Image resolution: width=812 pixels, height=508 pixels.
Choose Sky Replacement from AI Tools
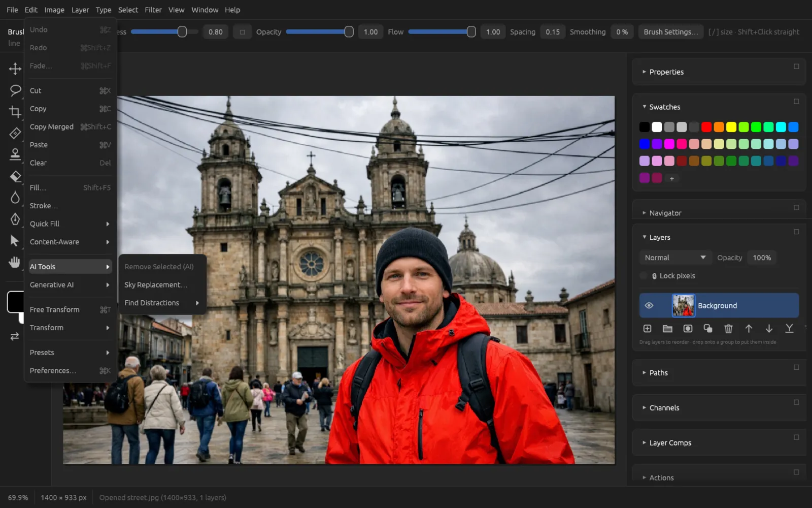(x=162, y=284)
